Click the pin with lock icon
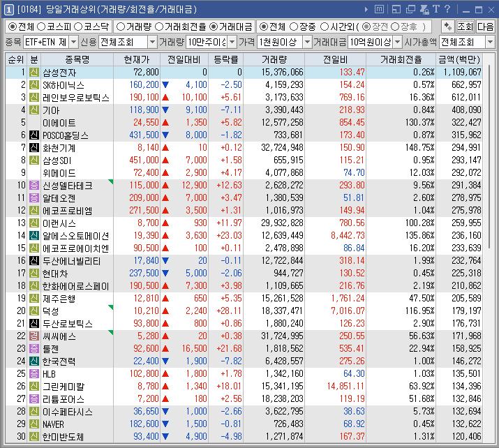 [x=424, y=9]
